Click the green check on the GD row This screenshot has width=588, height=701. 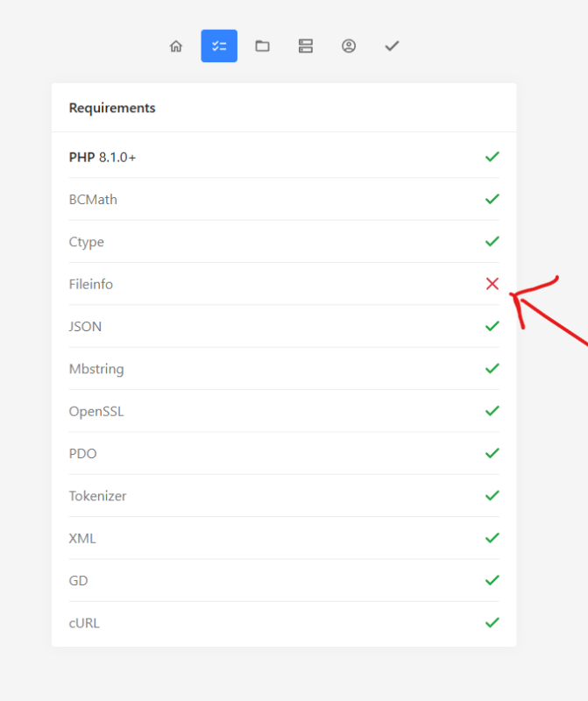(492, 580)
